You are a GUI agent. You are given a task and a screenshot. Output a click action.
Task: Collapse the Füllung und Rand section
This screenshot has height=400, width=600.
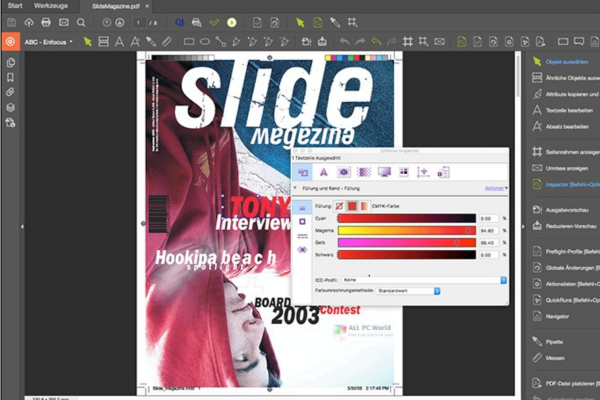[295, 188]
